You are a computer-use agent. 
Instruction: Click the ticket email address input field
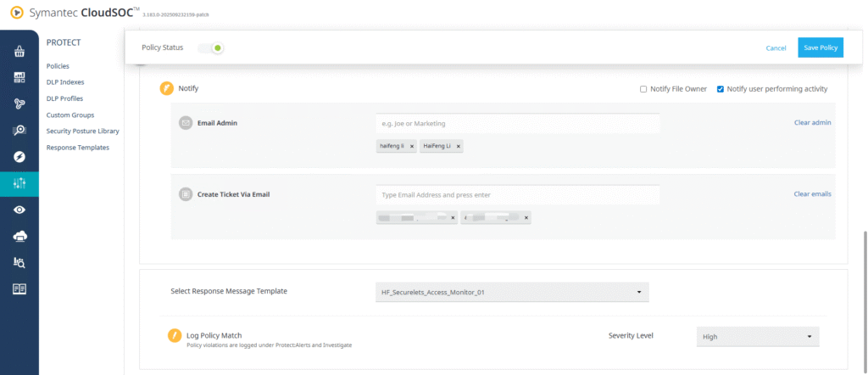(517, 195)
